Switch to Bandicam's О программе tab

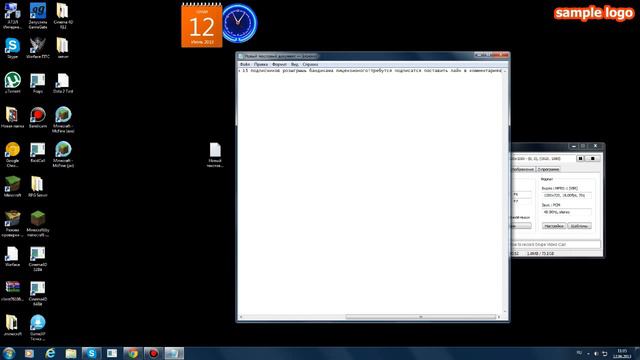[548, 169]
